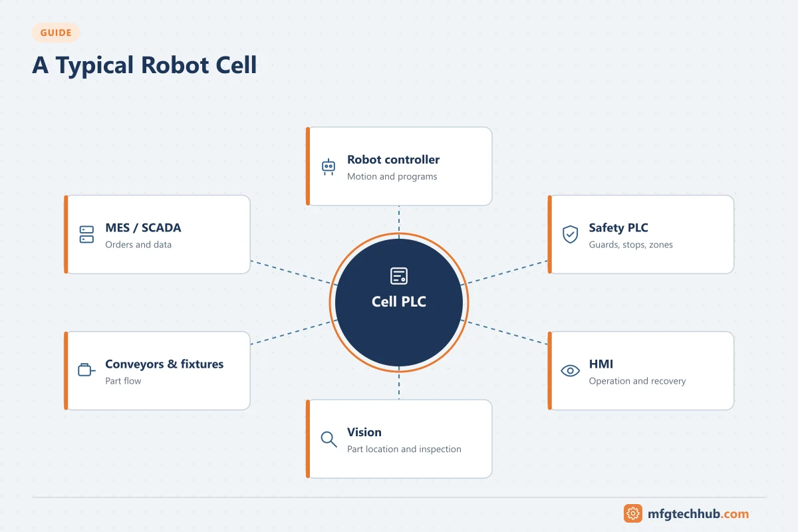Click the magnifier icon in Vision card
This screenshot has width=798, height=532.
click(329, 439)
